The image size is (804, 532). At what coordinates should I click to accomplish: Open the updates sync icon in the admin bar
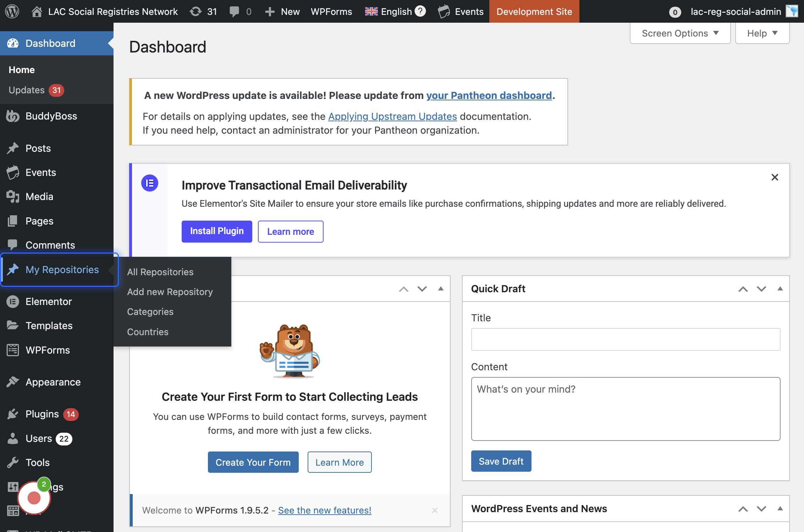(196, 11)
